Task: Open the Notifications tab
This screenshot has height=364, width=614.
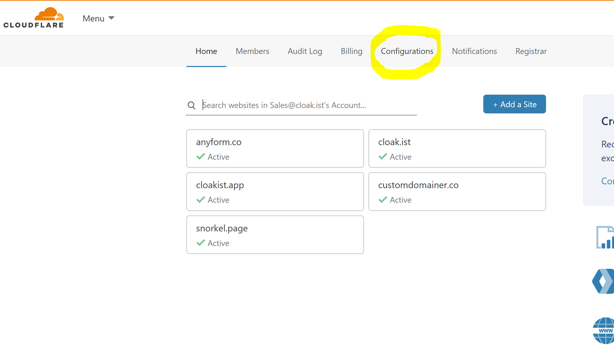Action: click(x=474, y=51)
